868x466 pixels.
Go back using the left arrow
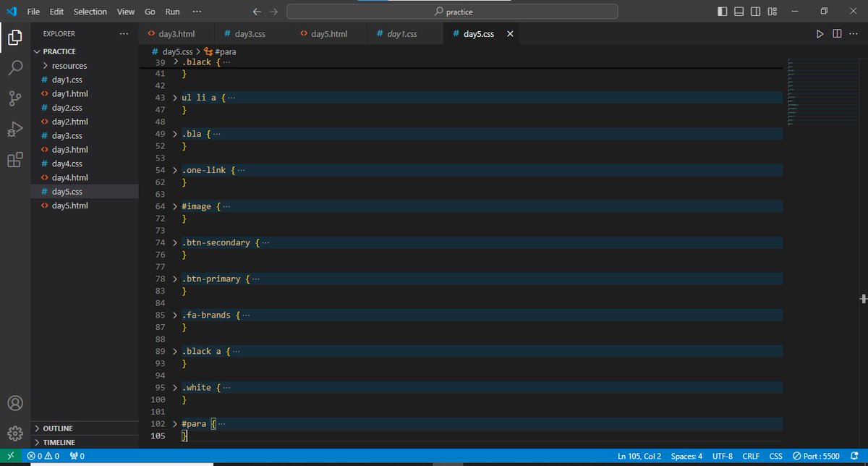pyautogui.click(x=258, y=12)
